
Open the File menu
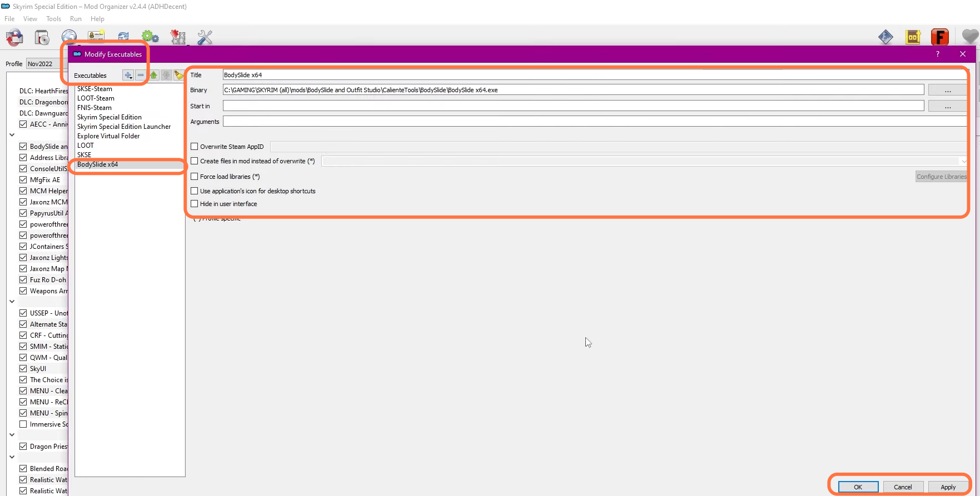click(x=9, y=19)
